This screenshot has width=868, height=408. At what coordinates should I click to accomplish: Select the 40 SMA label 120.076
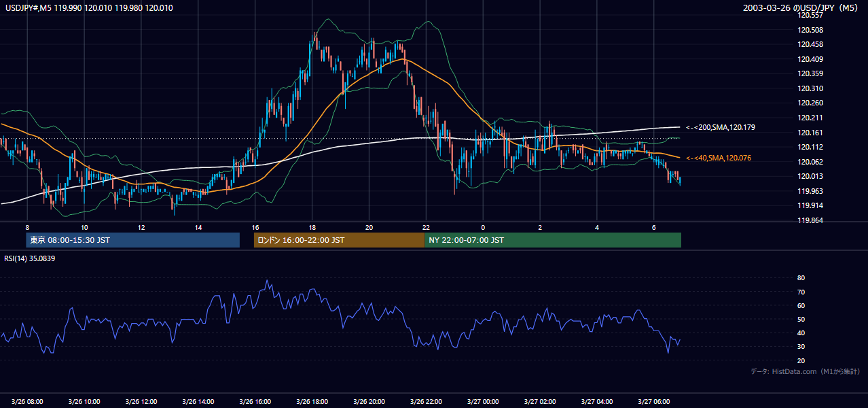pos(719,158)
